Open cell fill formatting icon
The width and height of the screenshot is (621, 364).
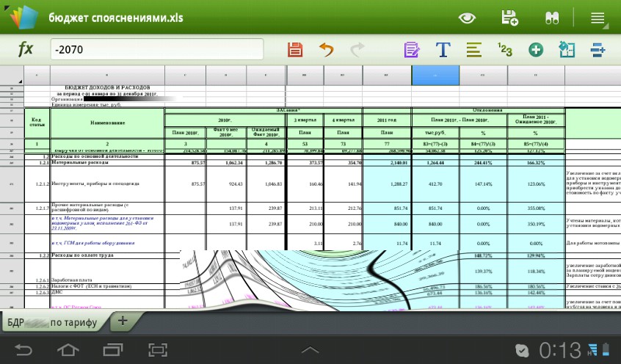pyautogui.click(x=567, y=50)
